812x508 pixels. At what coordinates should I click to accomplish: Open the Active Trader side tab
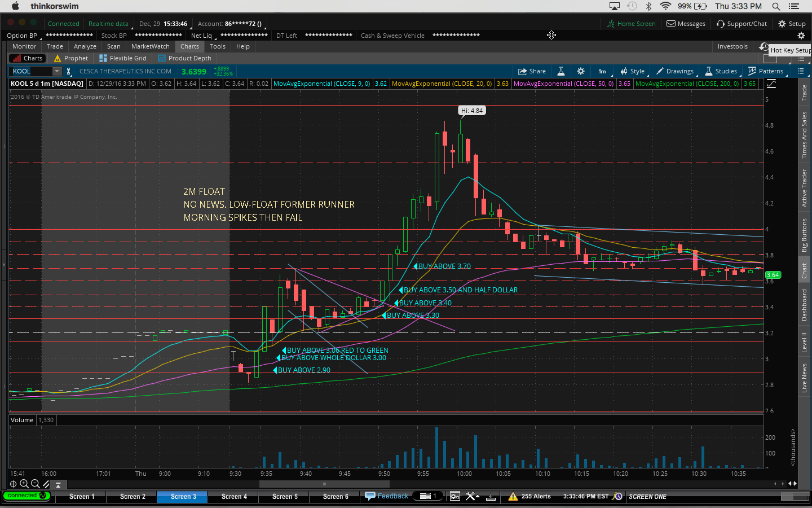(x=804, y=188)
